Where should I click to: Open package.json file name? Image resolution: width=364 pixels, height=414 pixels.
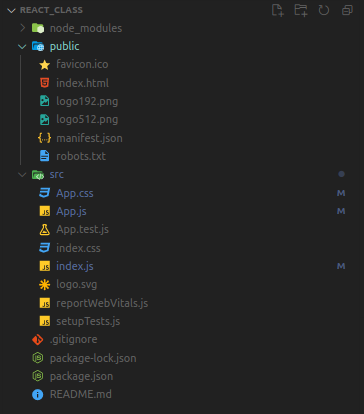coord(81,377)
